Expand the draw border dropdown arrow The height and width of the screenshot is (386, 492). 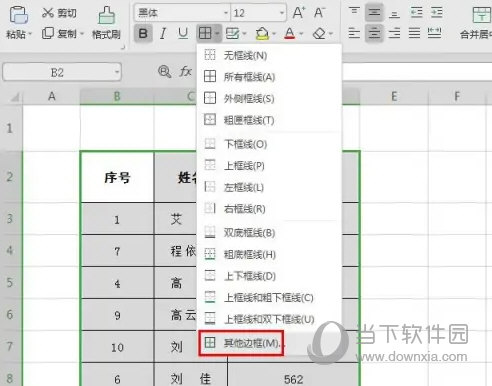[244, 34]
